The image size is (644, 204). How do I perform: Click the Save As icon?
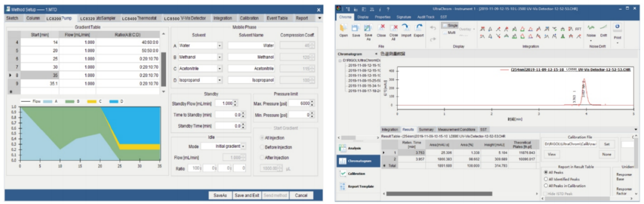368,28
